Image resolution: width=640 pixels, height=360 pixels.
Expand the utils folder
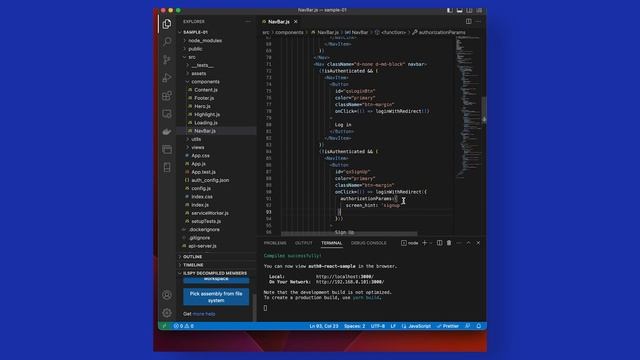196,139
